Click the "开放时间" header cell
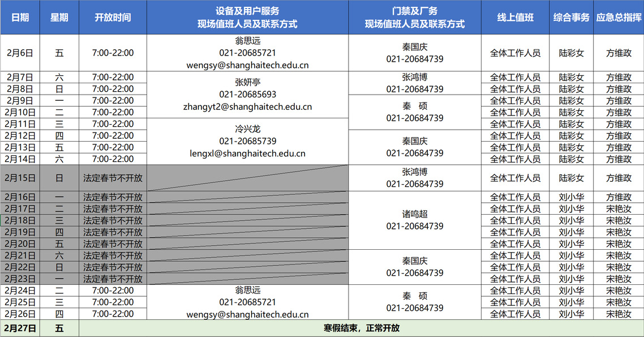This screenshot has height=337, width=644. pos(113,17)
